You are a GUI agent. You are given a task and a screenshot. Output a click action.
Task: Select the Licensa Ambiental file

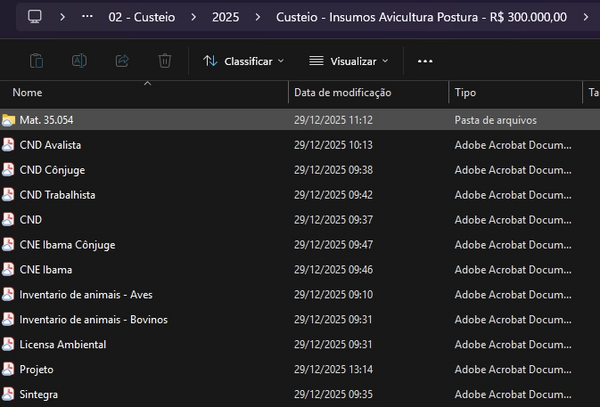tap(62, 345)
